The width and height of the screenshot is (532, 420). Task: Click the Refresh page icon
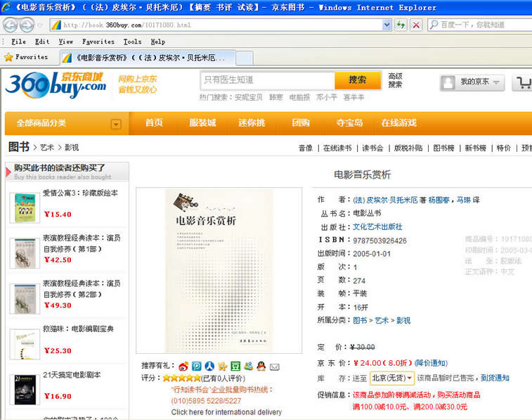click(x=401, y=25)
